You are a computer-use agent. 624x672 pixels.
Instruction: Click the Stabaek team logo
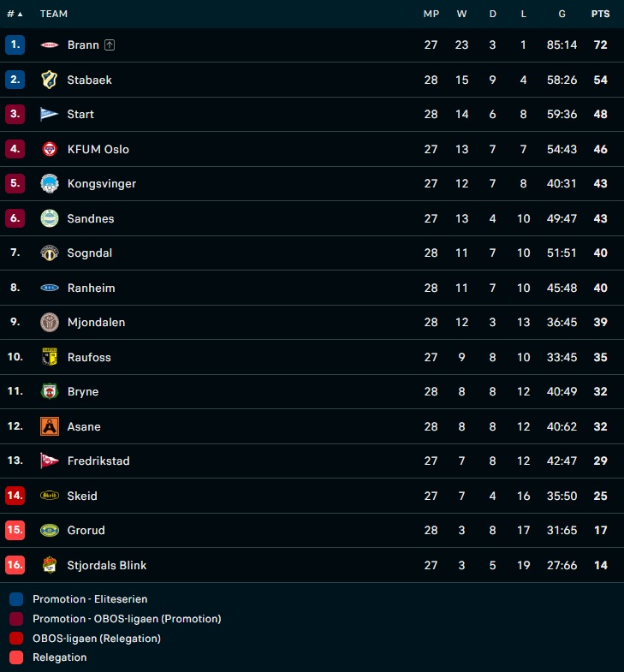coord(50,80)
